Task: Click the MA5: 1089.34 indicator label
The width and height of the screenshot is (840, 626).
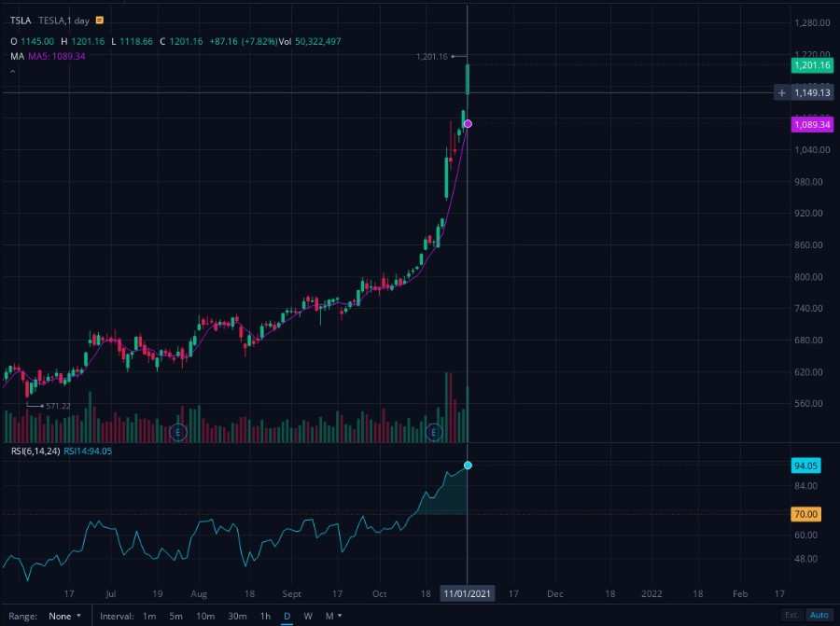Action: point(57,56)
